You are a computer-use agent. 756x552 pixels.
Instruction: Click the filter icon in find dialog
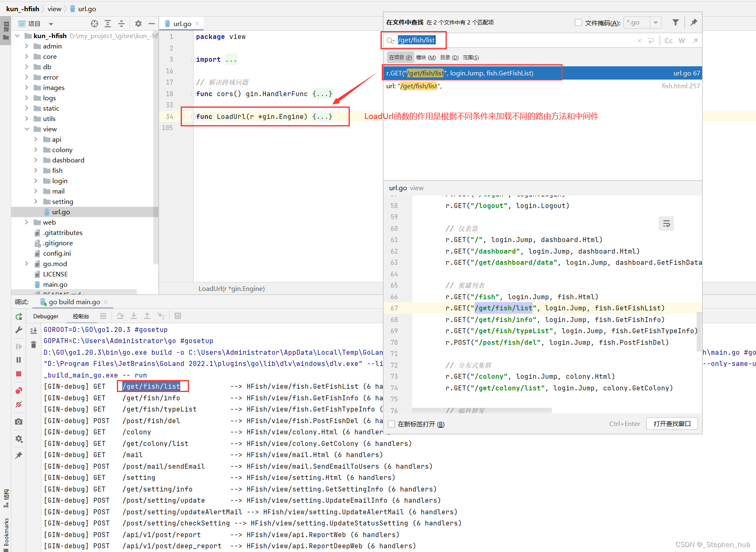(x=676, y=22)
